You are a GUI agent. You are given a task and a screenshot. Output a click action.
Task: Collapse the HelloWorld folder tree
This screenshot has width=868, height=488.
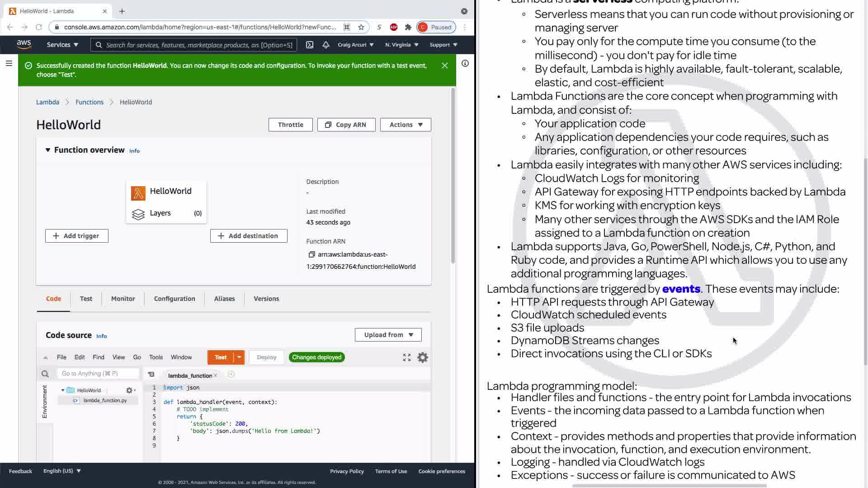click(x=63, y=390)
